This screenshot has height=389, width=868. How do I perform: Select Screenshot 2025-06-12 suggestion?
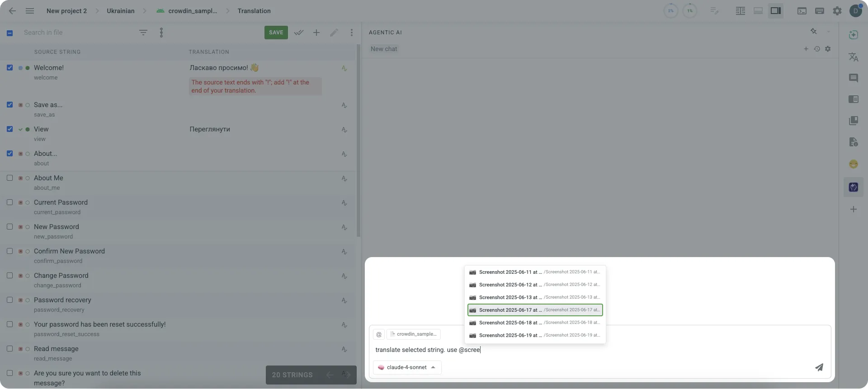[535, 285]
